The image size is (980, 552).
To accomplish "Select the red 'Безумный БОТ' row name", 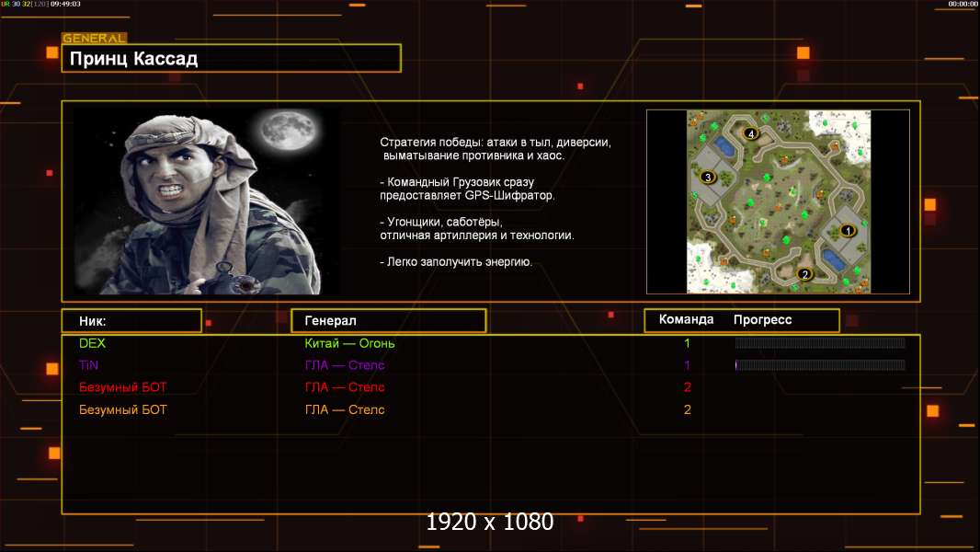I will point(123,387).
